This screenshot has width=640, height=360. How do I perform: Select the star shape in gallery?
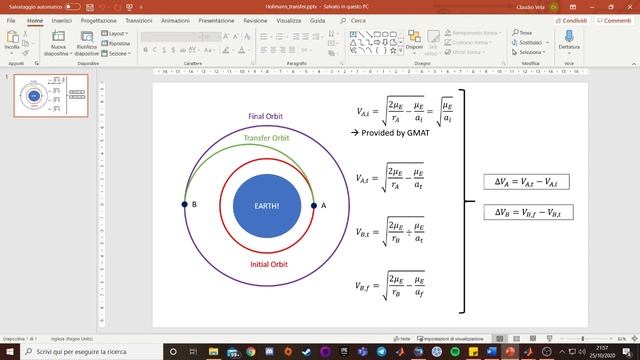coord(393,51)
